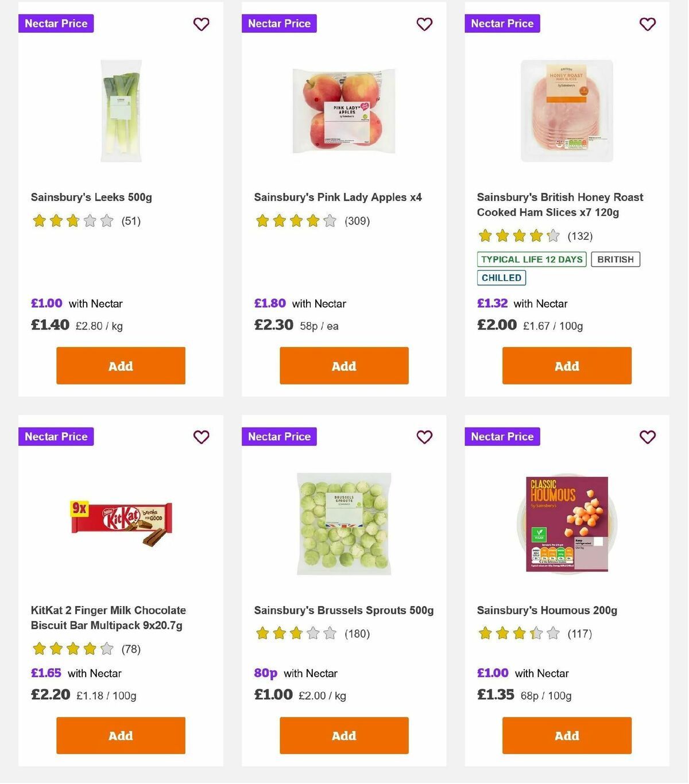Add Sainsbury's Brussels Sprouts to trolley
Viewport: 689px width, 784px height.
click(343, 735)
